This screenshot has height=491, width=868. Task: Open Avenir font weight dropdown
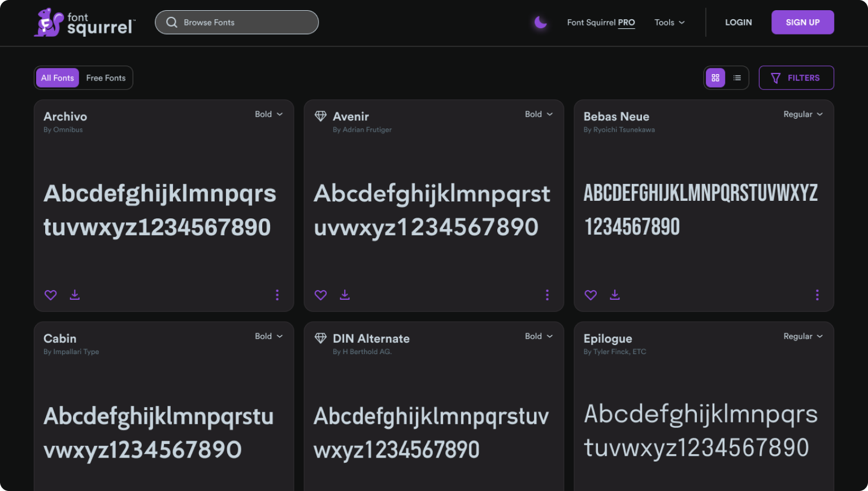click(x=539, y=114)
